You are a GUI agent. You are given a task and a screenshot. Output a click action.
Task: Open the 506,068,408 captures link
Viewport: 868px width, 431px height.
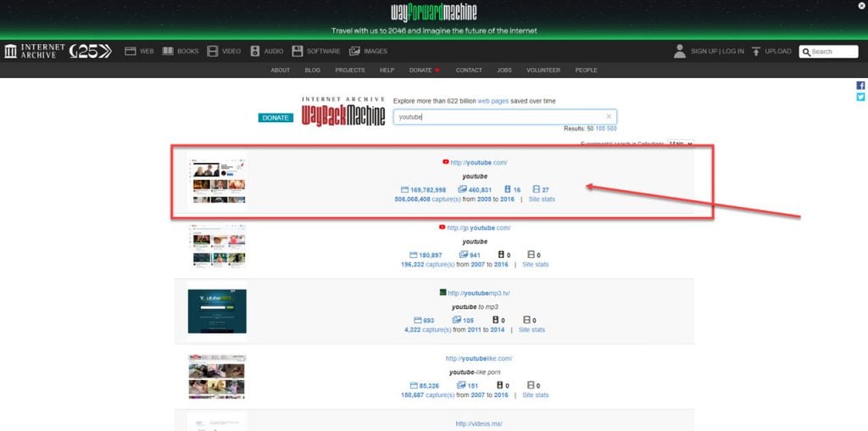coord(427,199)
